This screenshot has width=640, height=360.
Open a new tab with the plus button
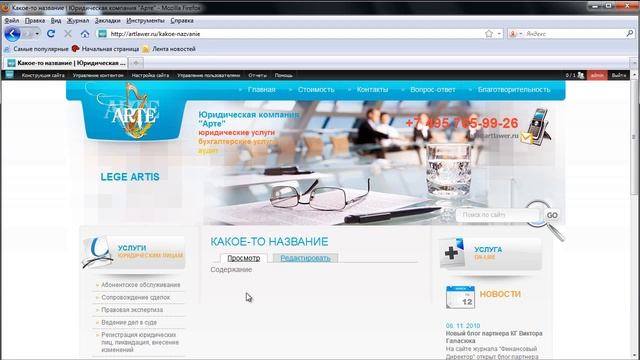[x=136, y=63]
